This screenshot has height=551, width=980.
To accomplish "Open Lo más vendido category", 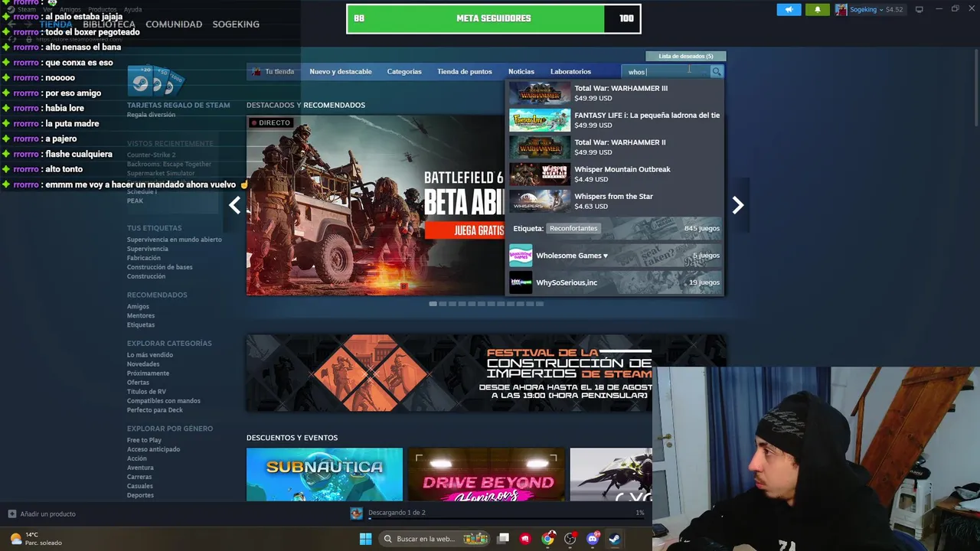I will click(x=150, y=355).
